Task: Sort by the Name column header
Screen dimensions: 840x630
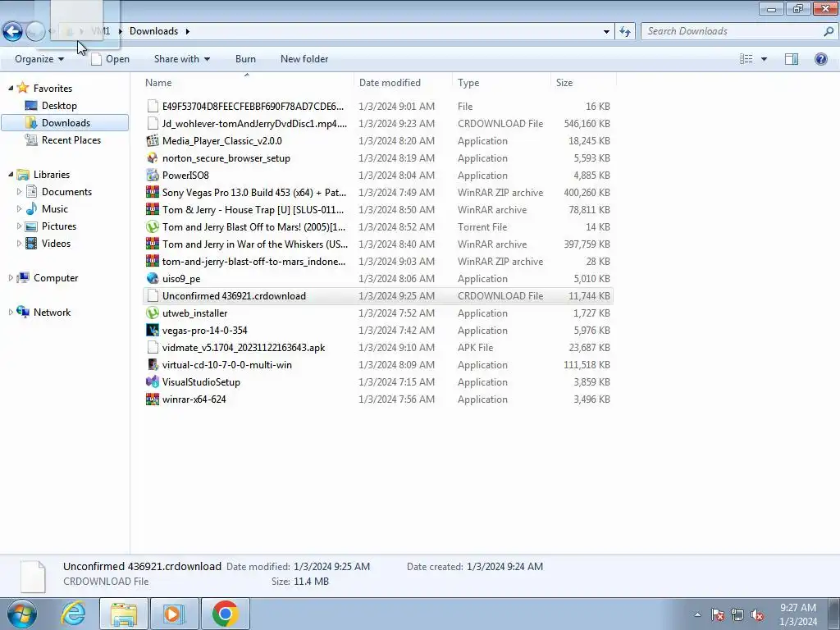Action: (158, 83)
